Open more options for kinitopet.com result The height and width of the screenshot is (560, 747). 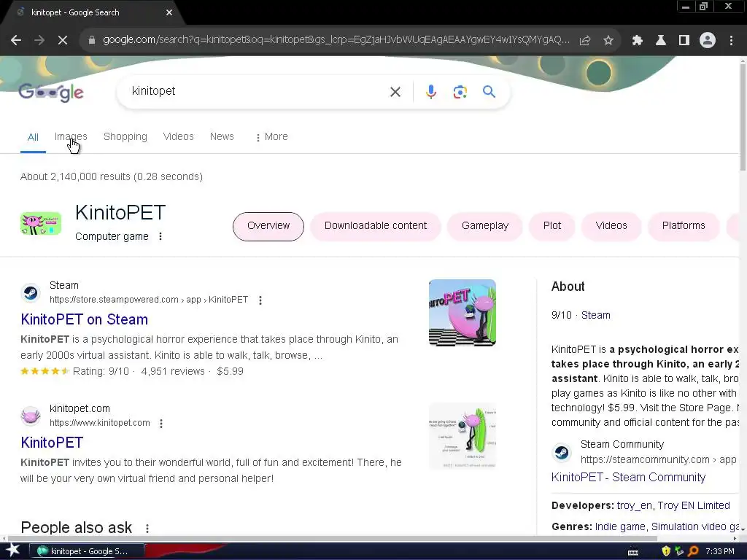161,424
